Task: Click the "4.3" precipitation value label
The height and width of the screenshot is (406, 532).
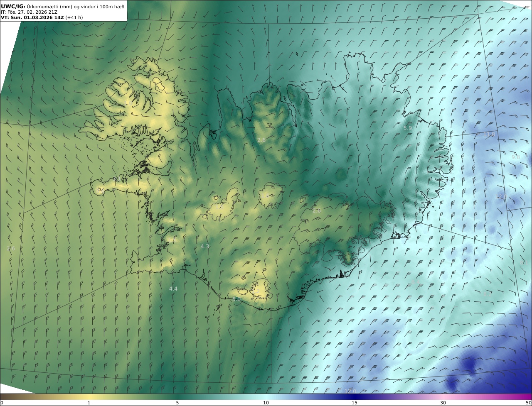Action: pos(205,246)
